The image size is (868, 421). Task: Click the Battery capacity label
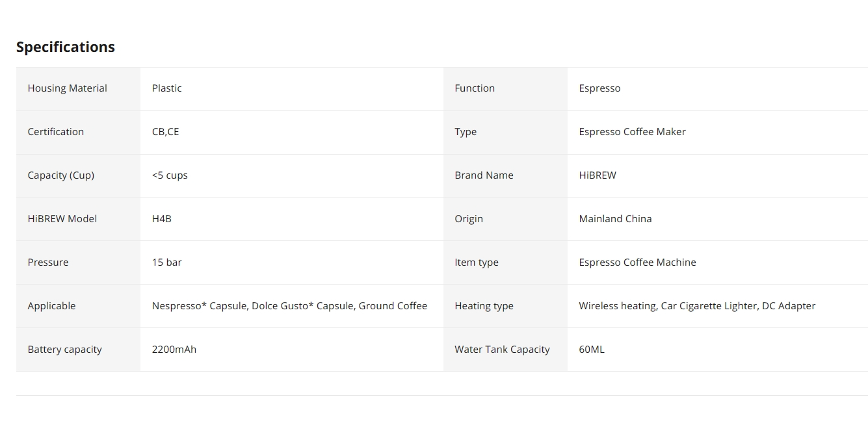point(65,350)
